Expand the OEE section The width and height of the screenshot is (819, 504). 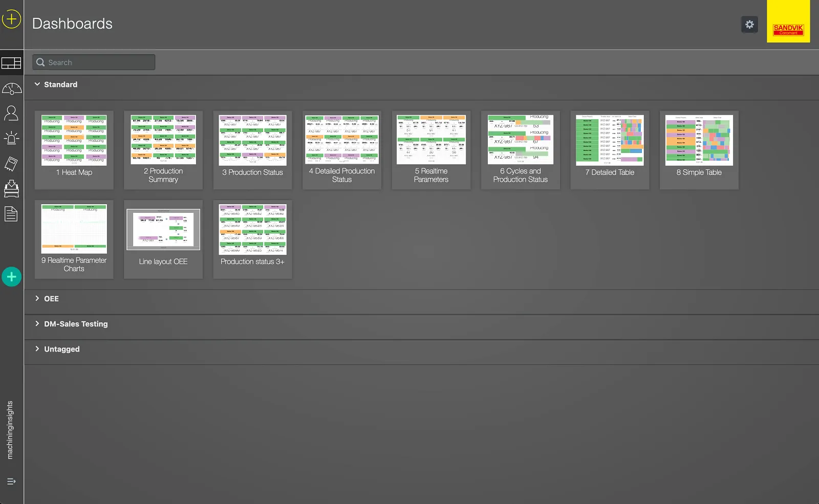pyautogui.click(x=51, y=298)
